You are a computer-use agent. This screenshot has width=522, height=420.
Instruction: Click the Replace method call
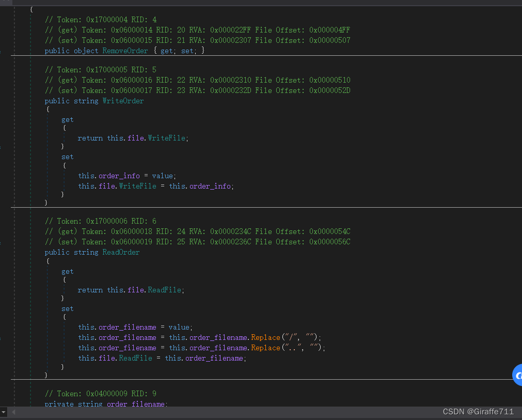(x=265, y=337)
